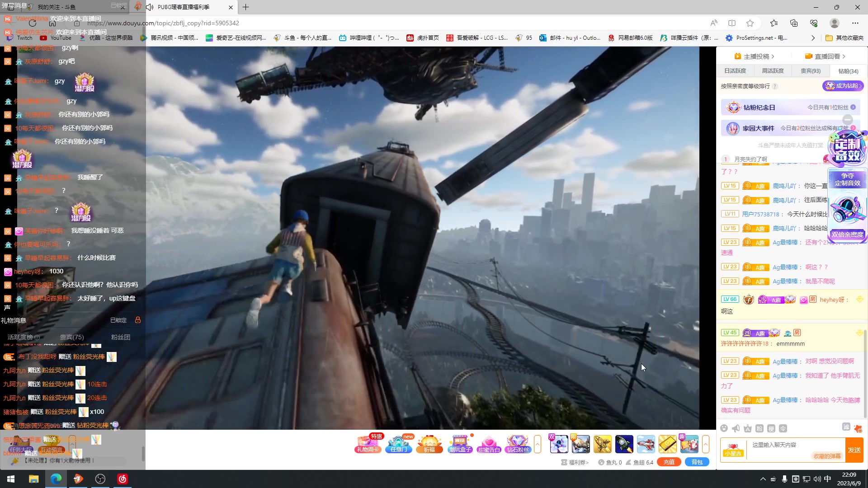Switch to the 日活跃度 tab

[735, 71]
